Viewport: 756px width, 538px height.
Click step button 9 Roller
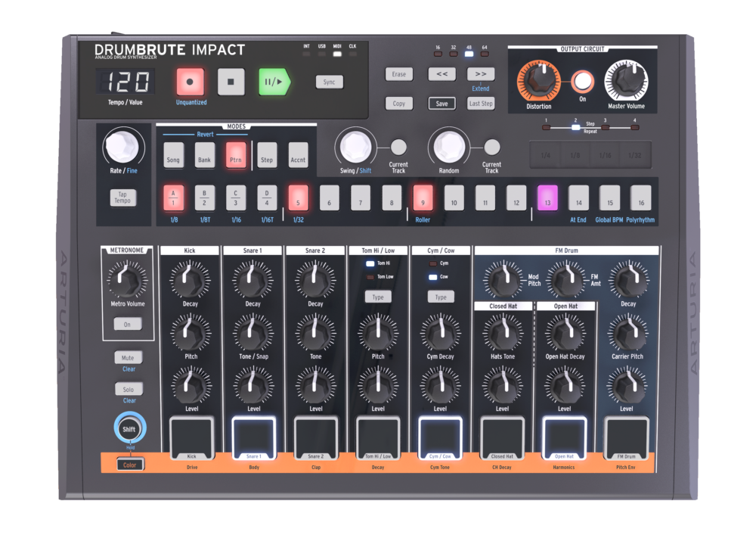[x=423, y=197]
